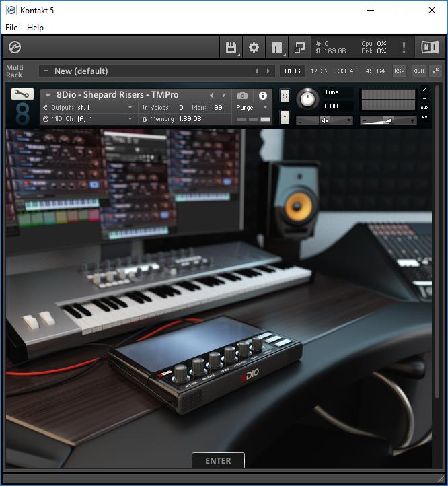Click the Tune knob
The image size is (448, 486).
point(307,99)
